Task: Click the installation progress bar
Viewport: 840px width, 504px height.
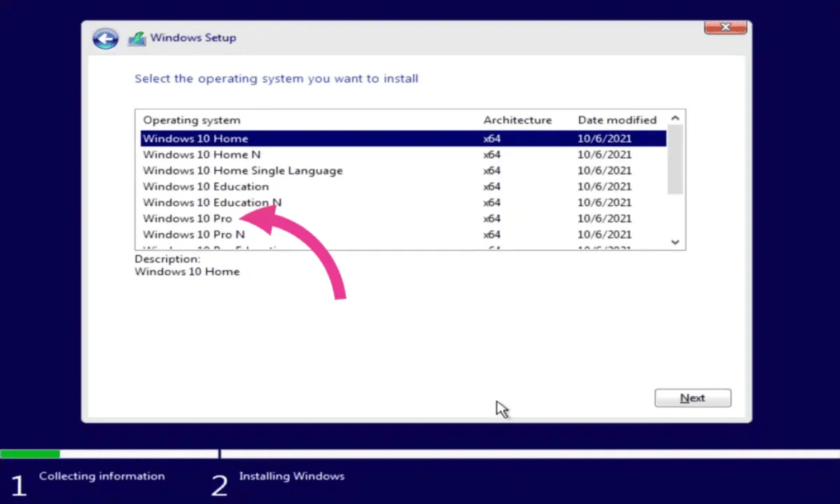Action: point(420,454)
